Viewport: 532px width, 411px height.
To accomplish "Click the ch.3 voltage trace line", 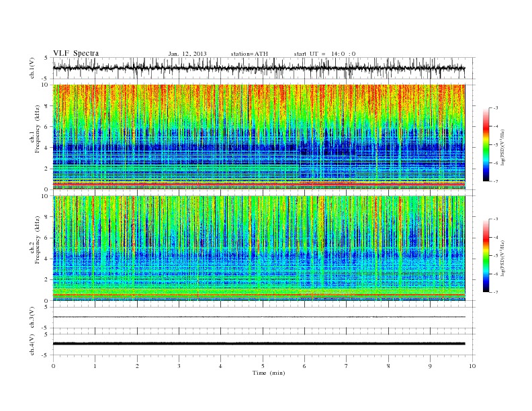I will click(259, 317).
